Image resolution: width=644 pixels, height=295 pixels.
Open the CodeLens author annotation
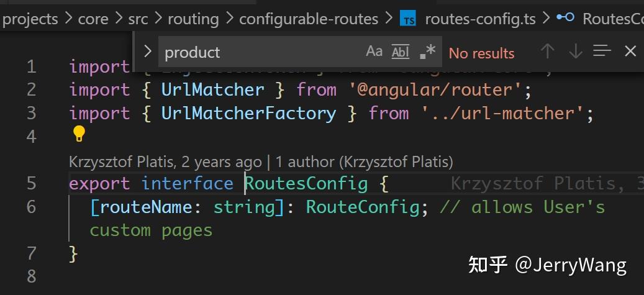[x=261, y=162]
